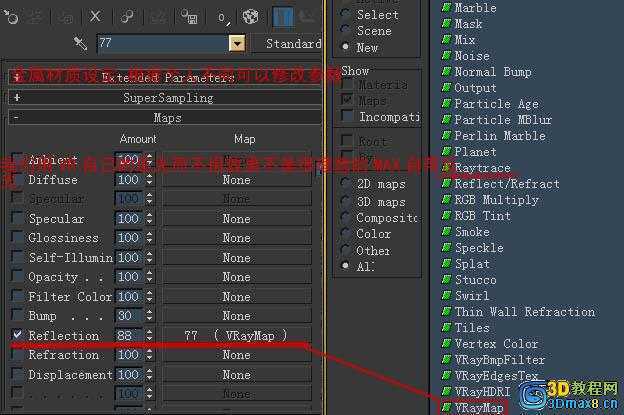This screenshot has height=415, width=624.
Task: Click the green icon beside Stucco
Action: click(x=447, y=280)
